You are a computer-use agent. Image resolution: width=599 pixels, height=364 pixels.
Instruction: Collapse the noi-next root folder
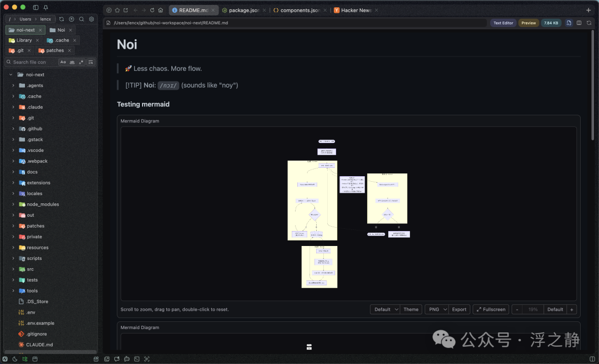coord(11,75)
